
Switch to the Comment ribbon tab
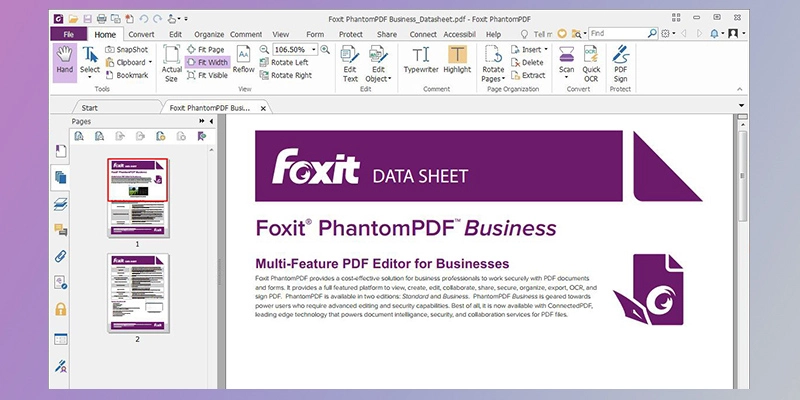(x=246, y=34)
